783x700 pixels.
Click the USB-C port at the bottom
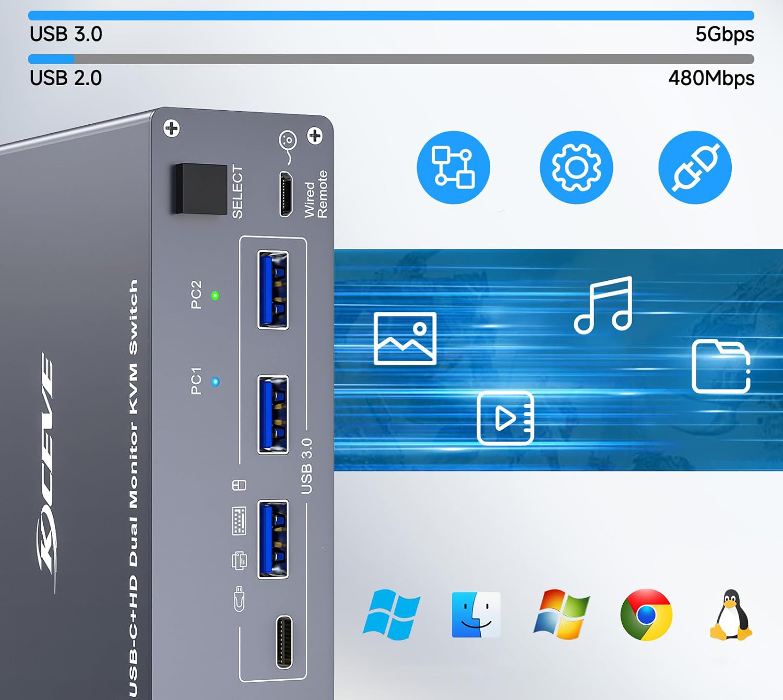tap(284, 642)
